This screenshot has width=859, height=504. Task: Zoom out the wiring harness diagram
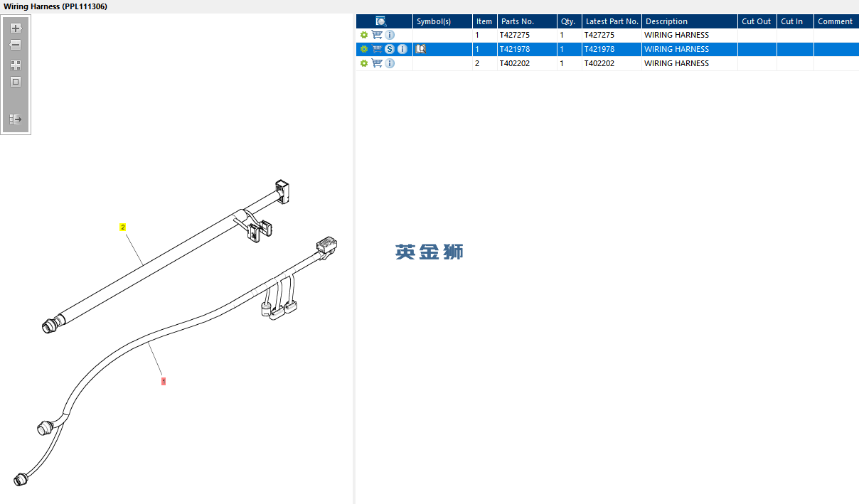coord(16,45)
